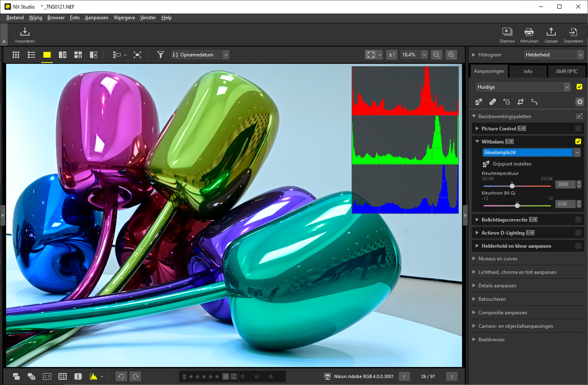Switch to the Info tab

[528, 72]
